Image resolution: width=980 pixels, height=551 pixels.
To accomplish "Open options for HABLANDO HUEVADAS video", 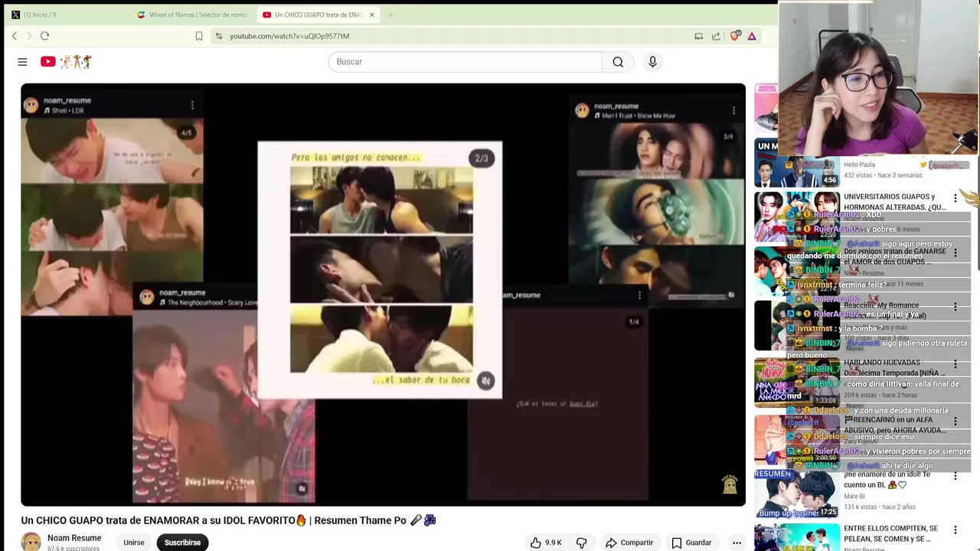I will tap(955, 364).
